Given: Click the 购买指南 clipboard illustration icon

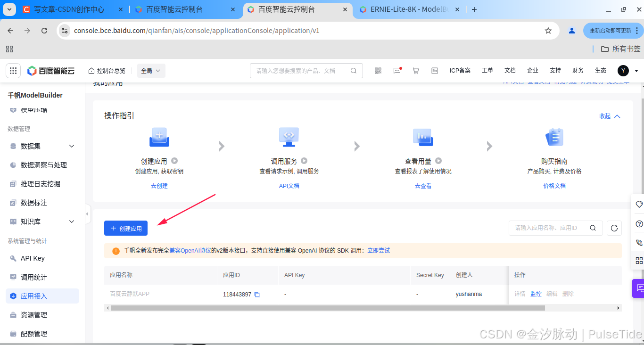Looking at the screenshot, I should pyautogui.click(x=554, y=137).
